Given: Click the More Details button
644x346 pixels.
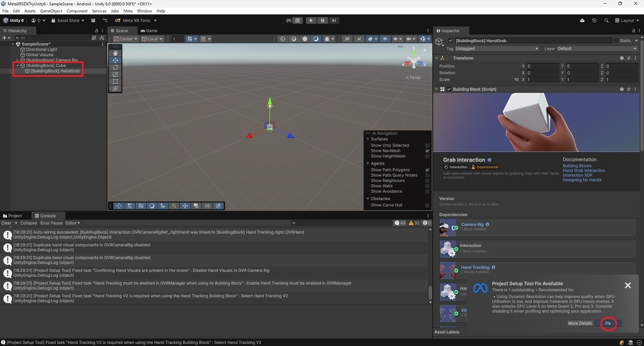Looking at the screenshot, I should 580,323.
